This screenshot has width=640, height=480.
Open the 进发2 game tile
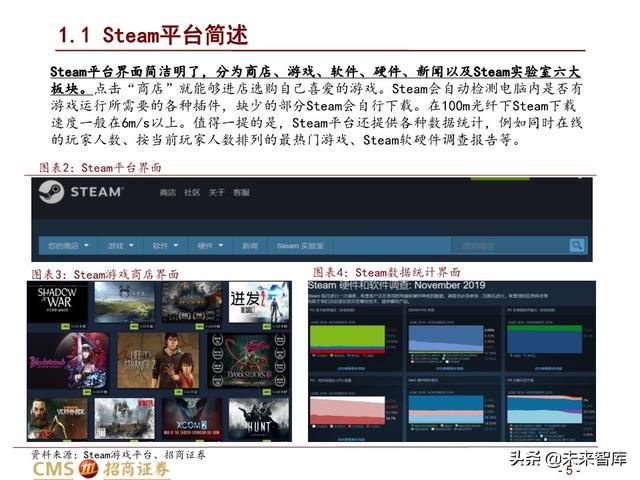point(259,302)
